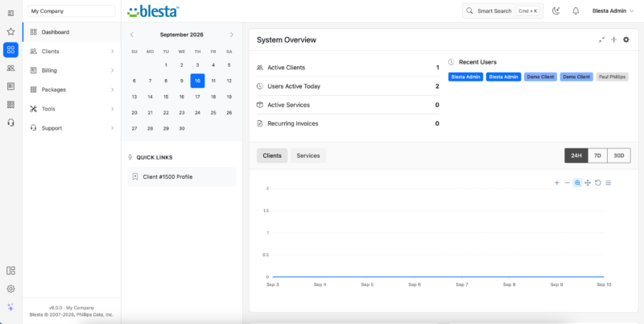
Task: Zoom in on the chart plus icon
Action: pos(557,183)
